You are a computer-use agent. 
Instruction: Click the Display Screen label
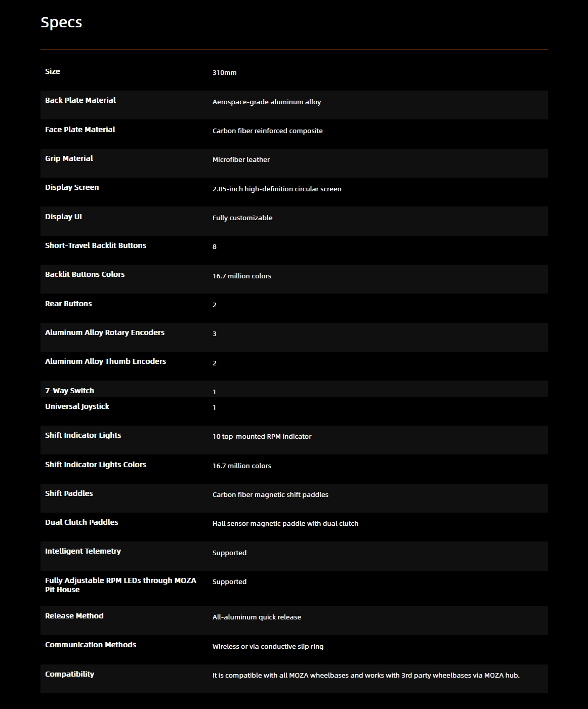[x=72, y=187]
